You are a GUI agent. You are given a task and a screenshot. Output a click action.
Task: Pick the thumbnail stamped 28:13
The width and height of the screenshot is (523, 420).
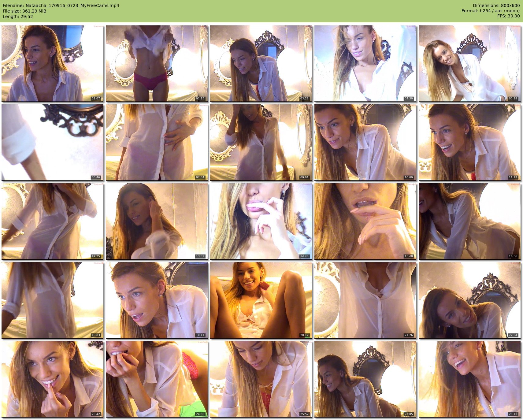pyautogui.click(x=470, y=379)
